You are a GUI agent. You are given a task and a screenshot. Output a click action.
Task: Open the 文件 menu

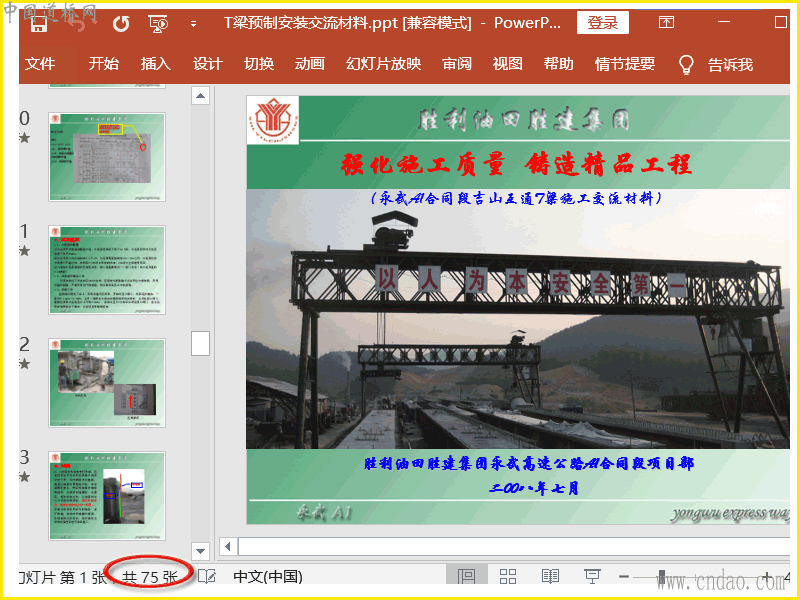[40, 64]
